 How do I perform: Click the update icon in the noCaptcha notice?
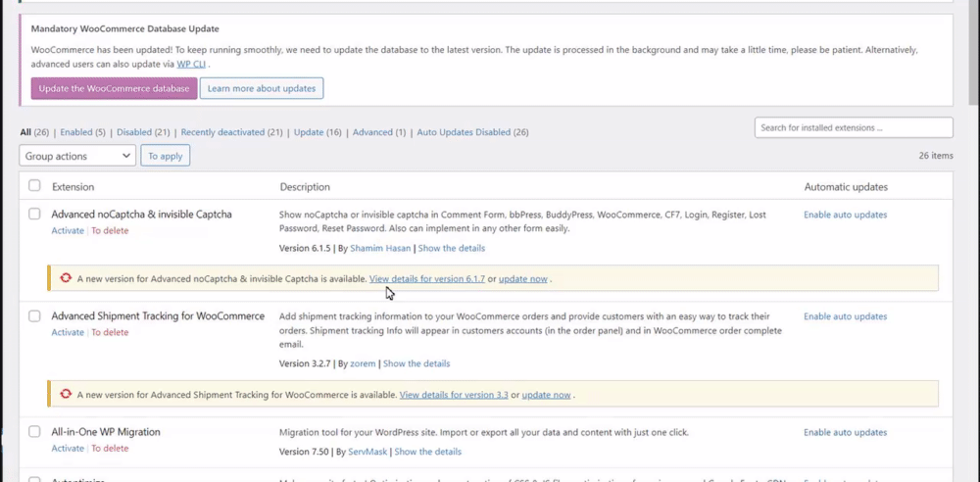[x=66, y=278]
